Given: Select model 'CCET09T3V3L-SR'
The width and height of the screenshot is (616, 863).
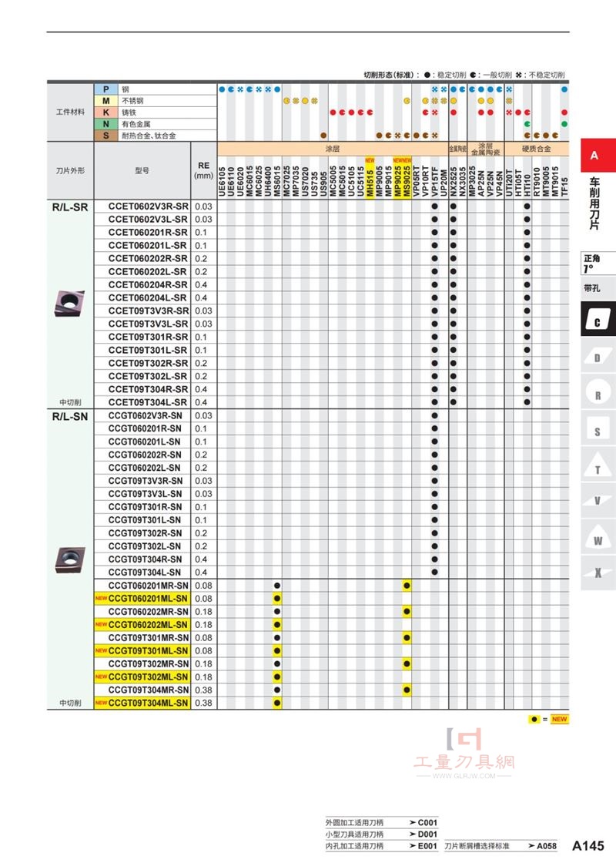Looking at the screenshot, I should [x=148, y=324].
